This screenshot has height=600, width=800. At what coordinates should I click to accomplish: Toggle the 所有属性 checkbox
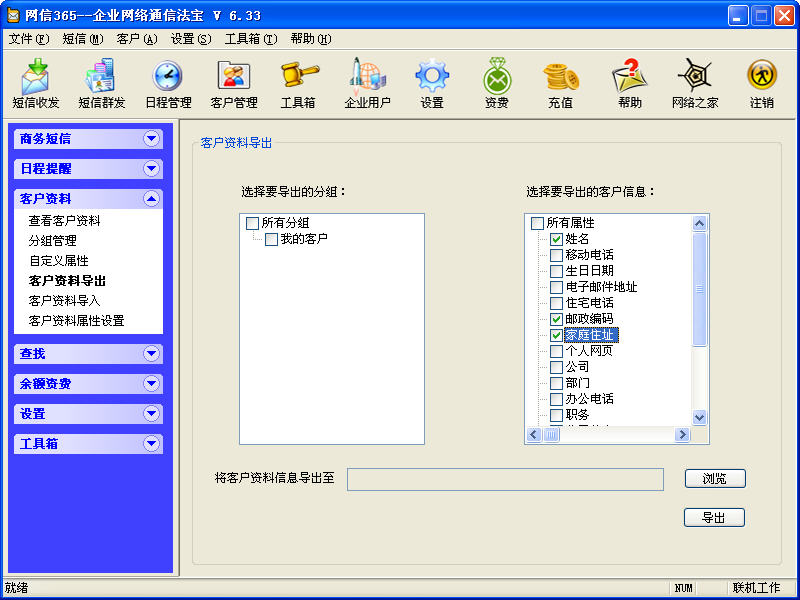tap(537, 223)
